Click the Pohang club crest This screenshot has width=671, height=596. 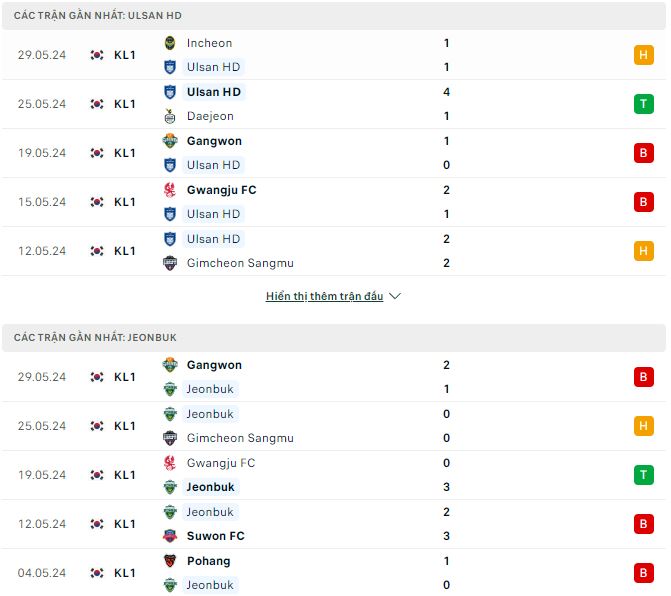point(170,560)
